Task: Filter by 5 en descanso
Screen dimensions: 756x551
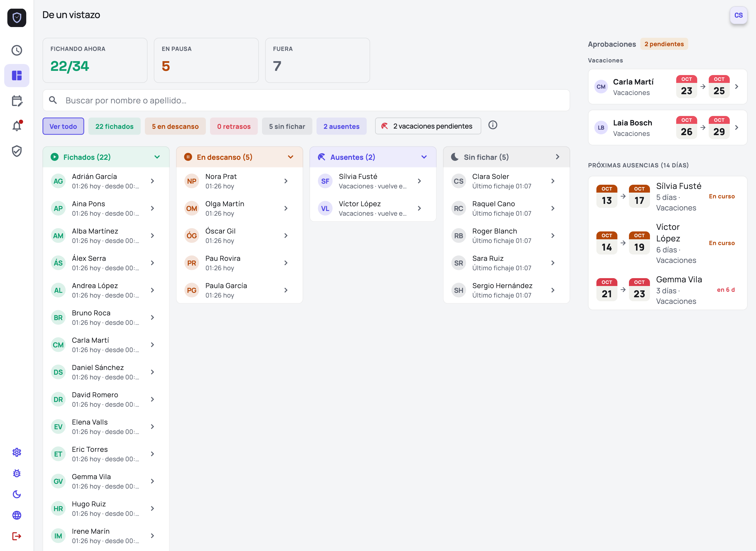Action: (x=175, y=126)
